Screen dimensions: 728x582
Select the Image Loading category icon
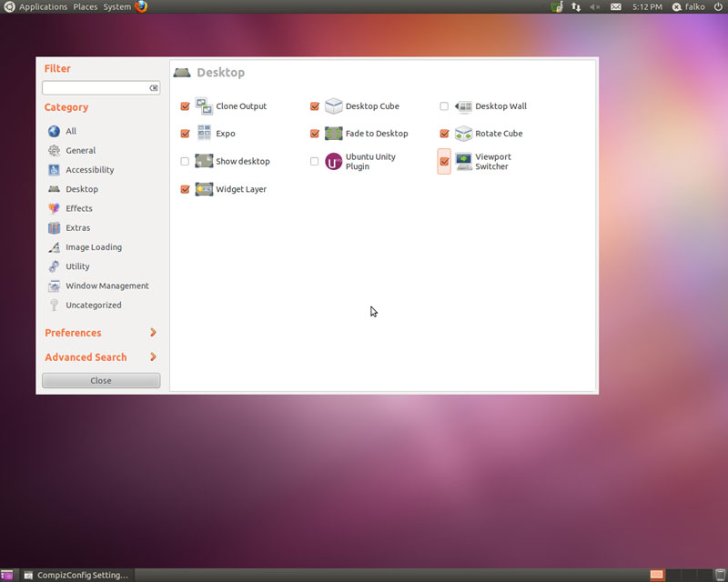[54, 247]
